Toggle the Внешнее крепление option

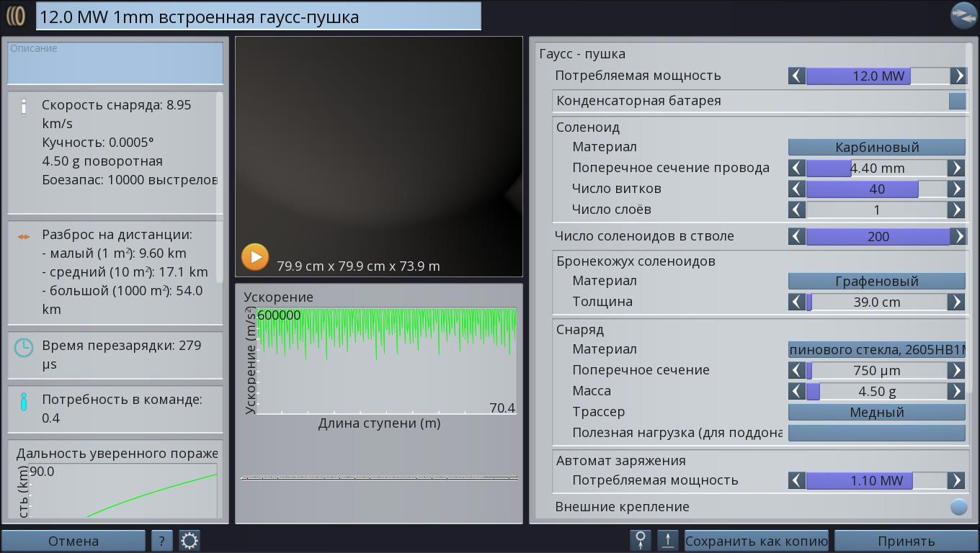coord(958,507)
